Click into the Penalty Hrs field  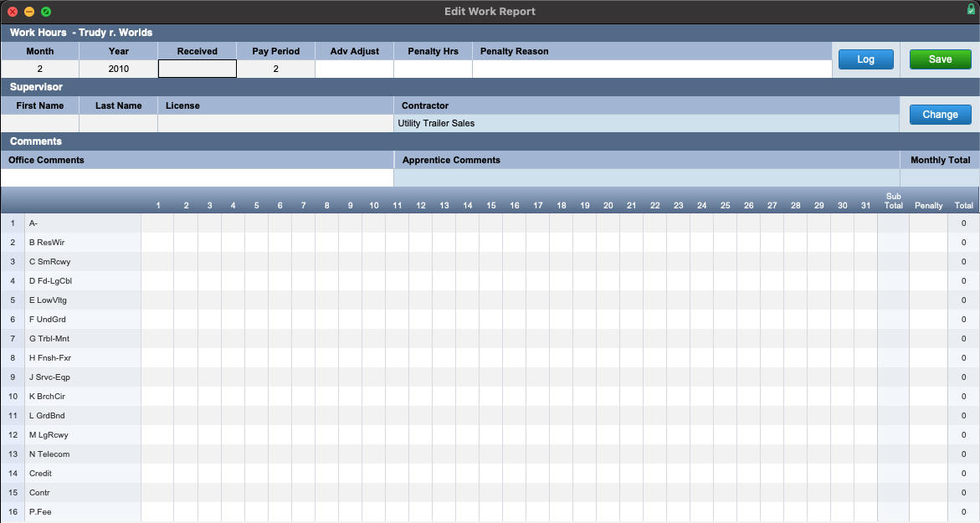433,69
